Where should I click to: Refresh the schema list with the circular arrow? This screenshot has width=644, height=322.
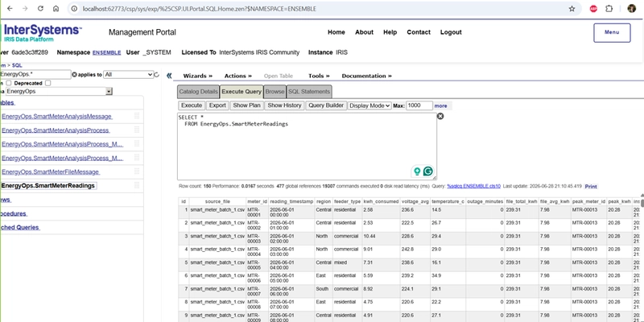156,75
